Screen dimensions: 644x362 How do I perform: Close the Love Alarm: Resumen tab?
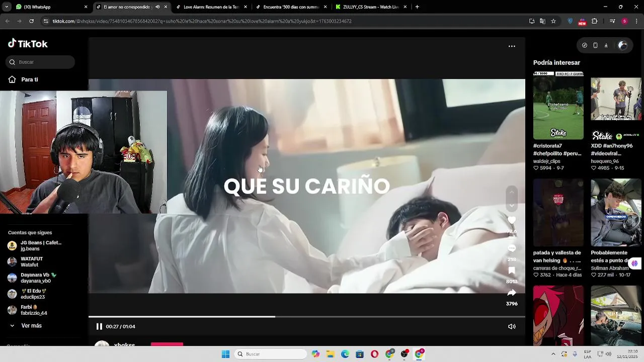click(246, 7)
